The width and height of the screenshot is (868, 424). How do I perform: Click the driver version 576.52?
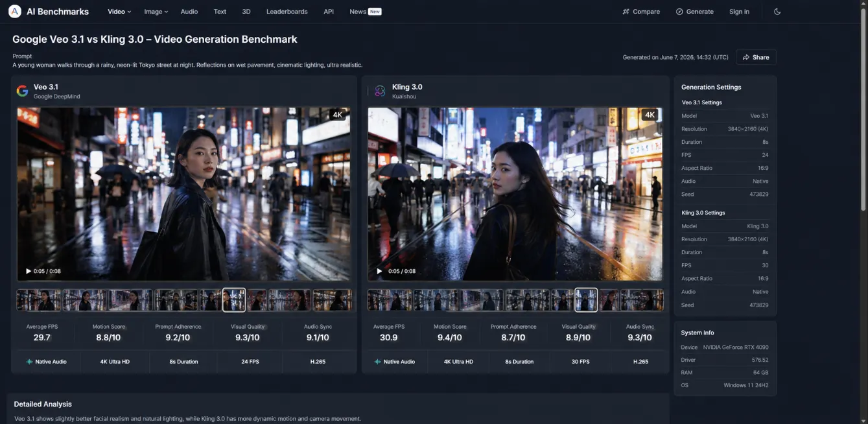pos(760,360)
